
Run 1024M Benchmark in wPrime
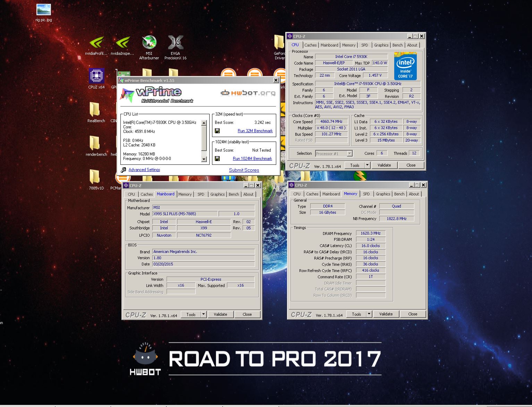coord(252,159)
